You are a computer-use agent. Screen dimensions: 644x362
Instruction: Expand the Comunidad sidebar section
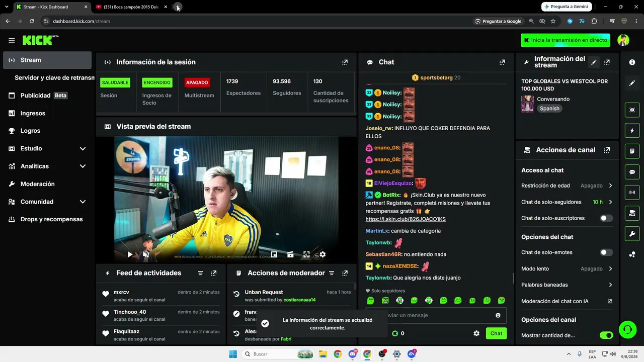[x=83, y=202]
